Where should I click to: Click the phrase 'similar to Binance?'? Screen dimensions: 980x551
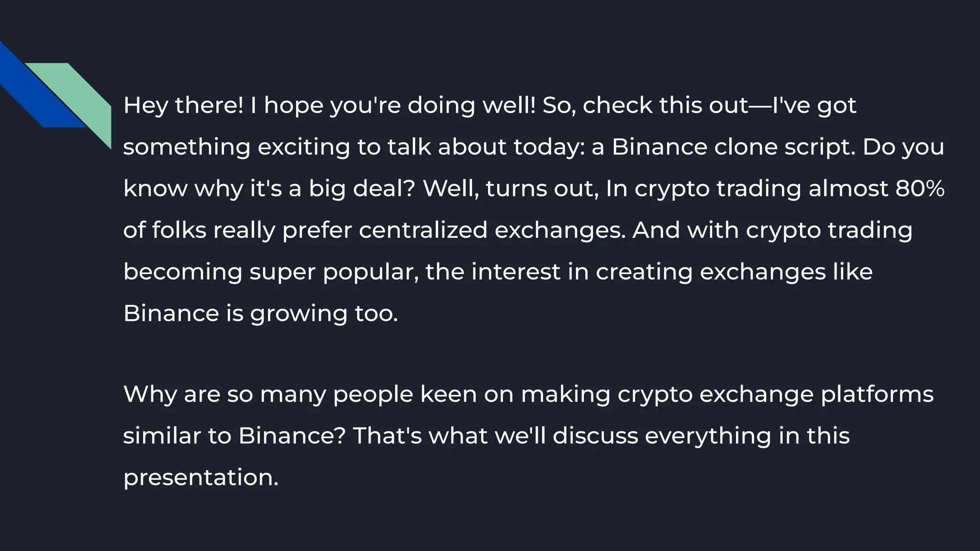[x=234, y=436]
